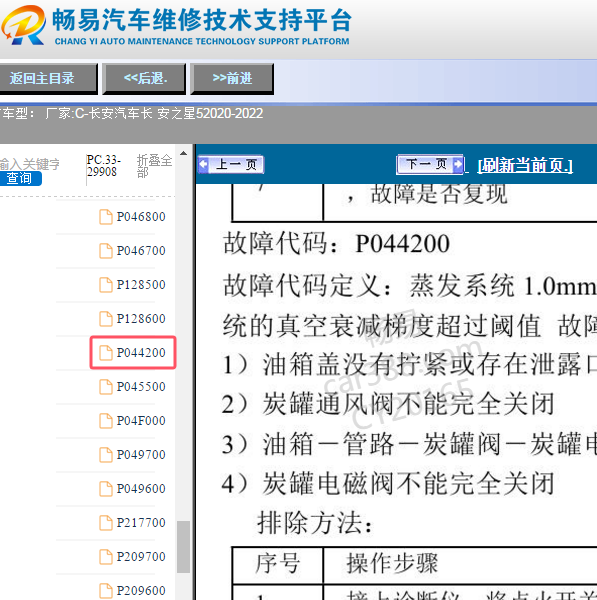Image resolution: width=597 pixels, height=600 pixels.
Task: Go to previous page 上一页
Action: pyautogui.click(x=231, y=165)
